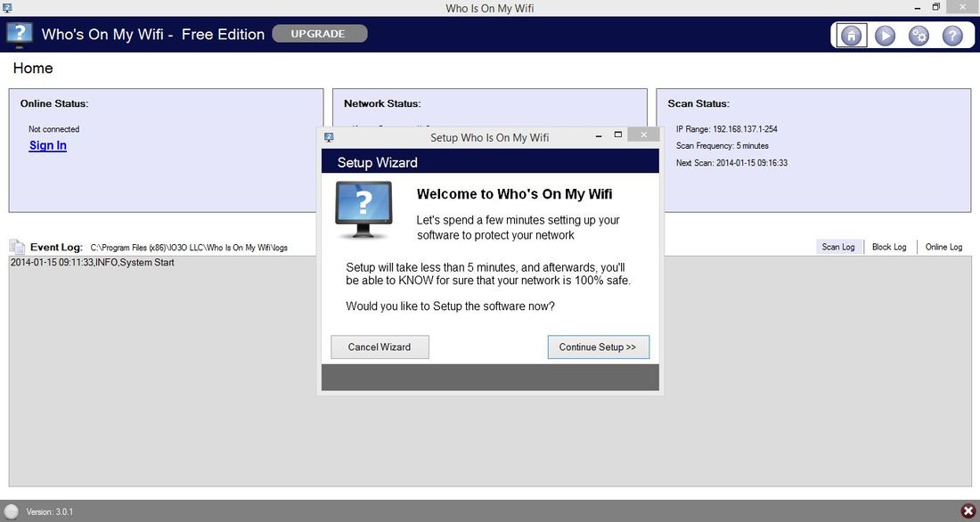Click the grey status indicator circle beside Version
This screenshot has height=522, width=980.
[12, 510]
